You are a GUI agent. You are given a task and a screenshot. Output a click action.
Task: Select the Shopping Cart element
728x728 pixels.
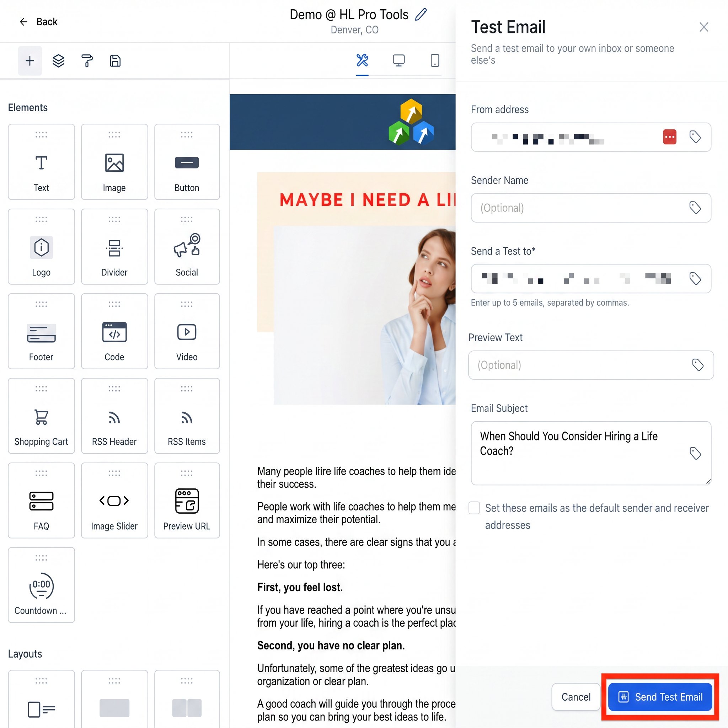[42, 416]
